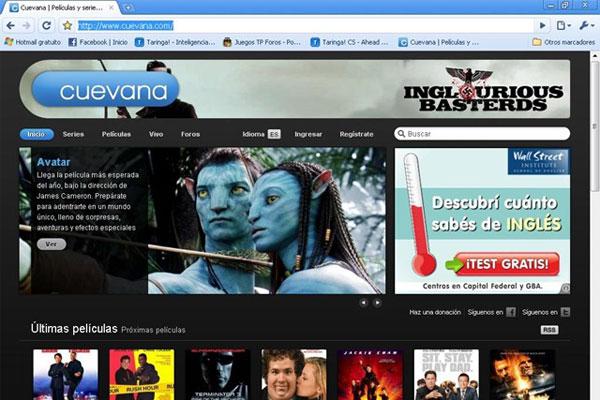This screenshot has height=400, width=600.
Task: Click Haz una donación link
Action: (435, 312)
